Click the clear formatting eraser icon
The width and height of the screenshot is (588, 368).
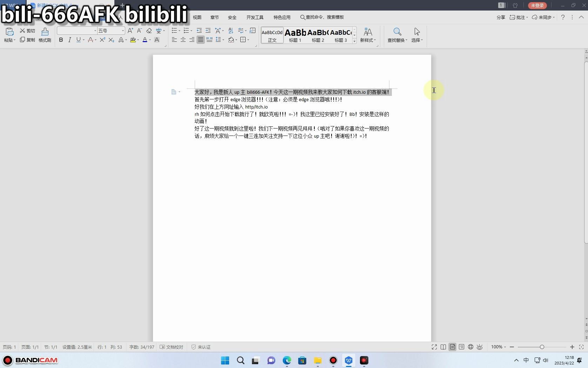click(x=149, y=31)
